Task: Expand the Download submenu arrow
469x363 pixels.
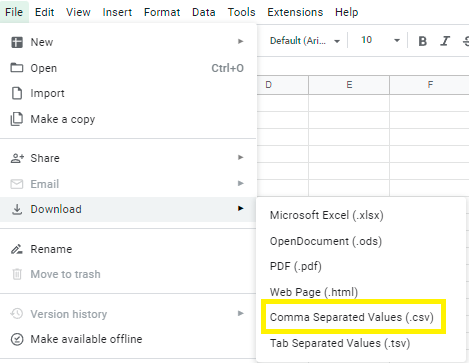Action: (x=240, y=208)
